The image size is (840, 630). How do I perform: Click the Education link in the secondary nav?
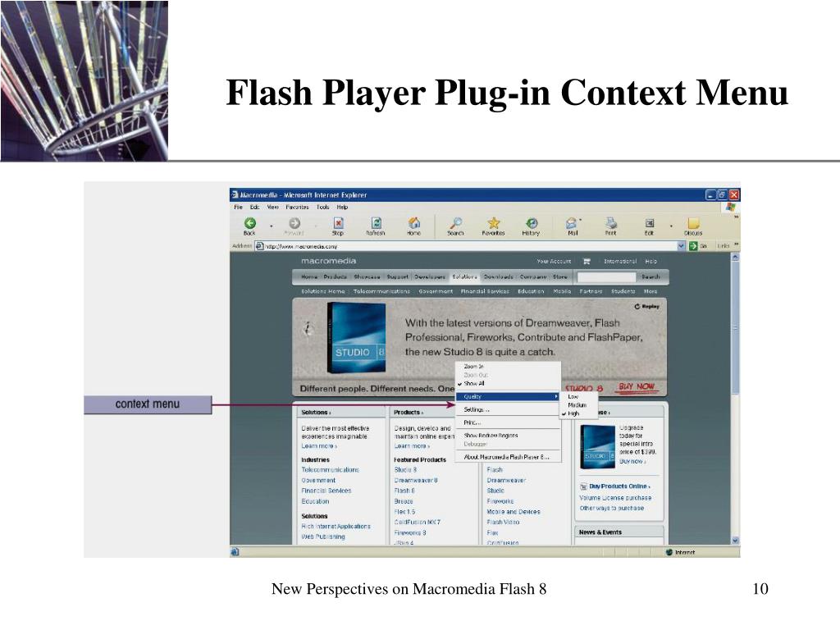[531, 291]
